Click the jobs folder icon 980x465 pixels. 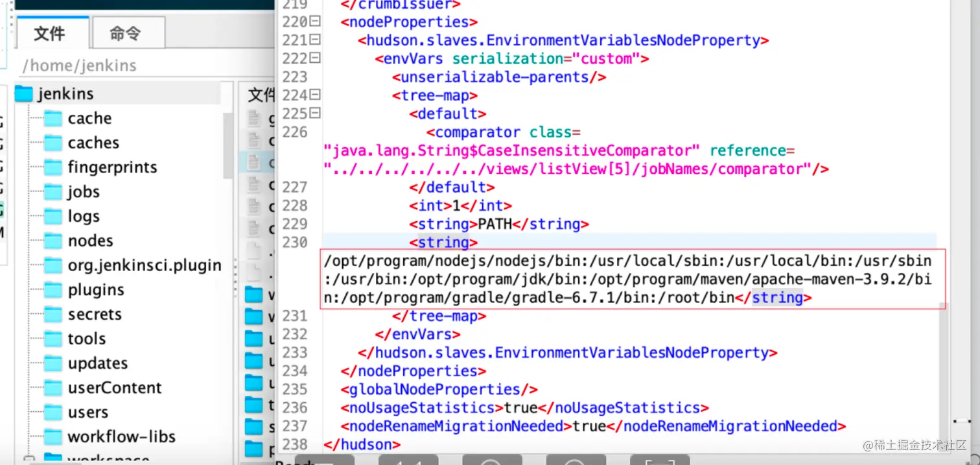pos(53,192)
